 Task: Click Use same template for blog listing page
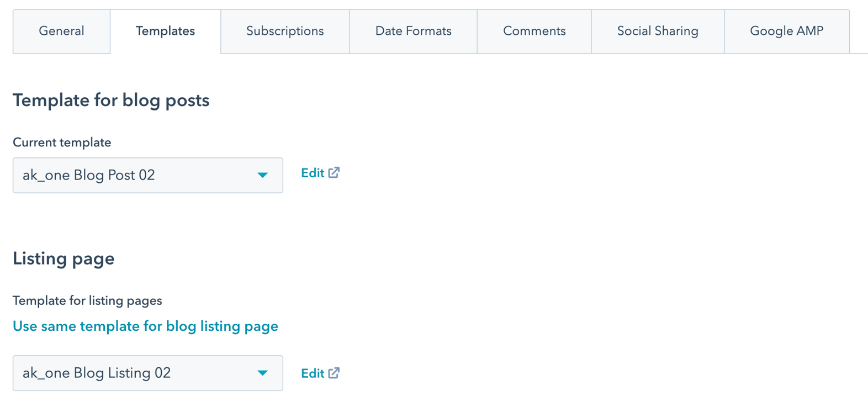point(145,326)
